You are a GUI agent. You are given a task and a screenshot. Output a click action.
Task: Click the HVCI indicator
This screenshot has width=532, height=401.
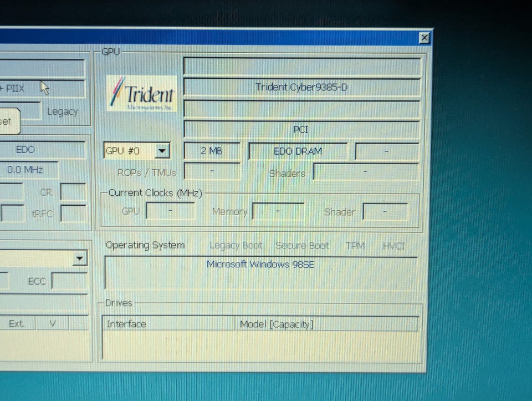pyautogui.click(x=393, y=246)
